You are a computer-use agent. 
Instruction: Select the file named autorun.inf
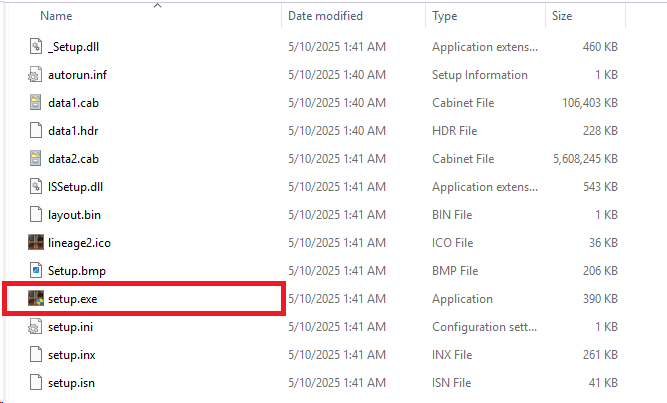point(77,75)
